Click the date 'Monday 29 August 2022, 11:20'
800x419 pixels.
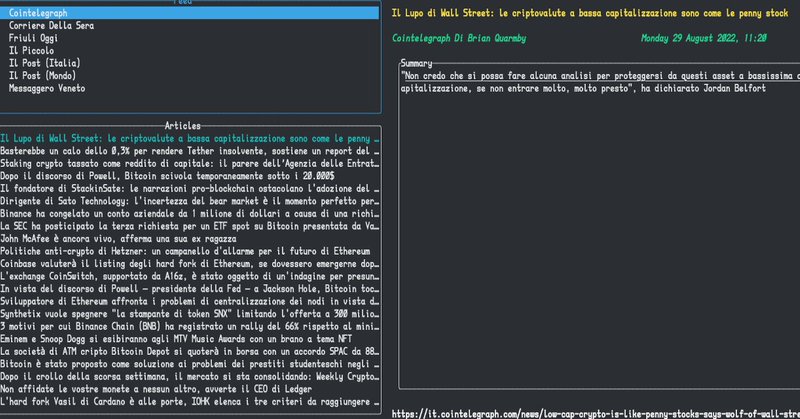[704, 38]
